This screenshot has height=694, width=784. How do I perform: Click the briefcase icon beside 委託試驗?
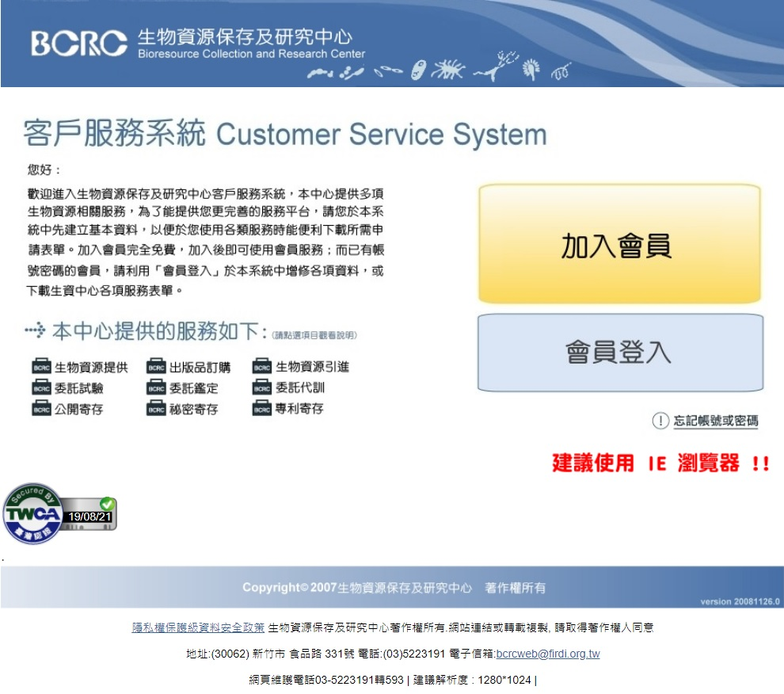(x=41, y=387)
